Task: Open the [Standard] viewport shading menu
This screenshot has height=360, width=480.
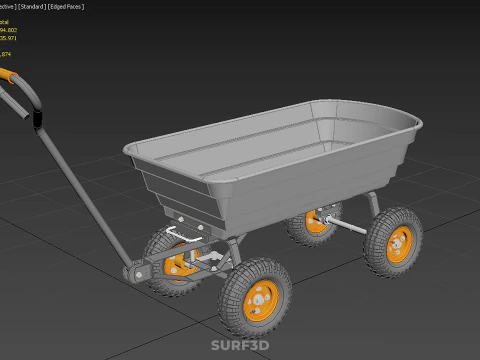Action: tap(32, 7)
